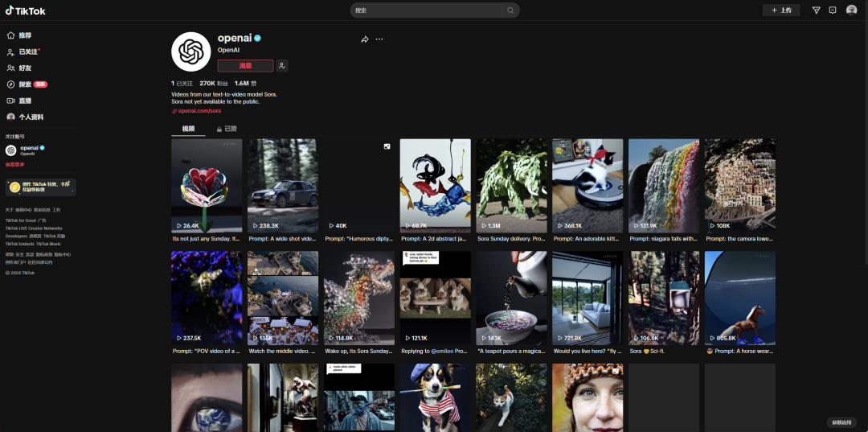Open 好友 in the sidebar
This screenshot has width=868, height=432.
tap(19, 68)
